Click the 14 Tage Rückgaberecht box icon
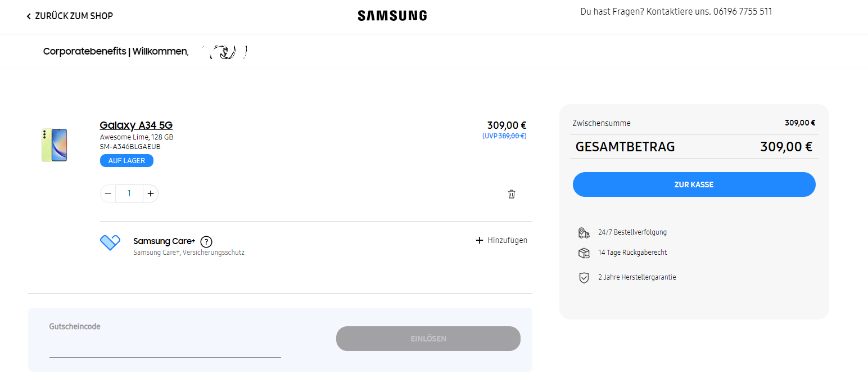Viewport: 868px width, 387px height. [584, 253]
